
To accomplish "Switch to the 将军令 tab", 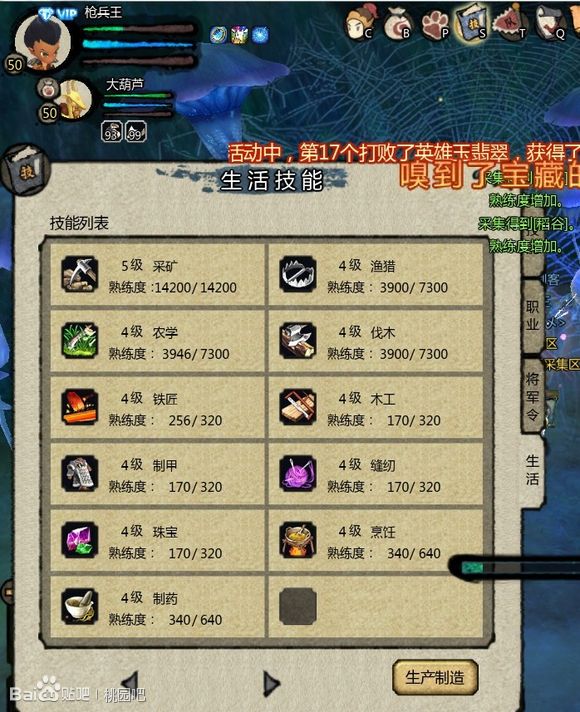I will tap(532, 396).
